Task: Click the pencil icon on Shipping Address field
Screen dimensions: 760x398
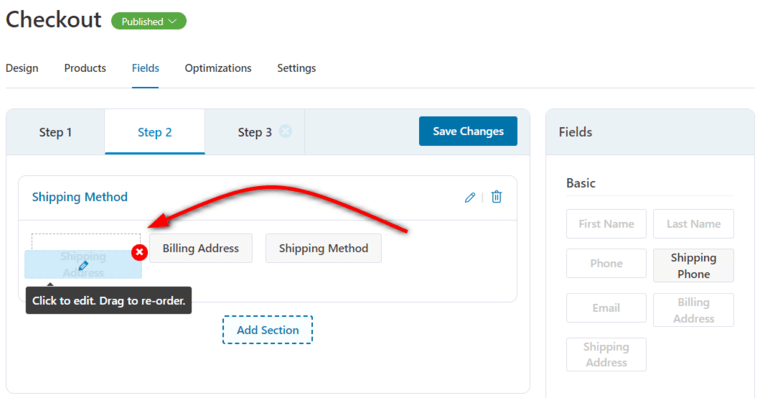Action: [x=83, y=266]
